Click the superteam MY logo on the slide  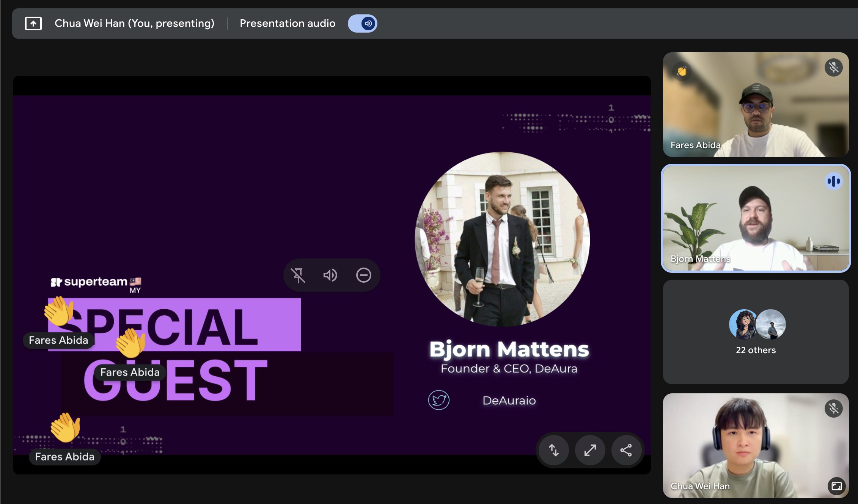pyautogui.click(x=96, y=284)
